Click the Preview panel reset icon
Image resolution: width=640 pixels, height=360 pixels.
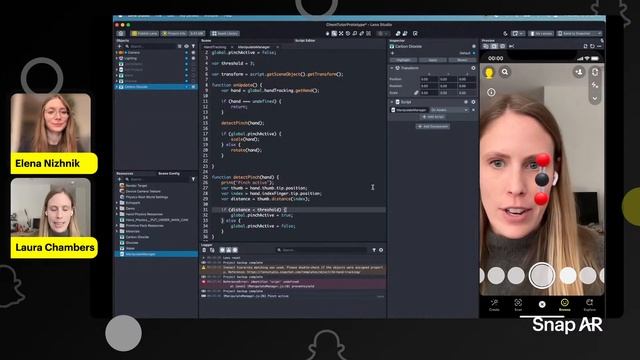592,47
